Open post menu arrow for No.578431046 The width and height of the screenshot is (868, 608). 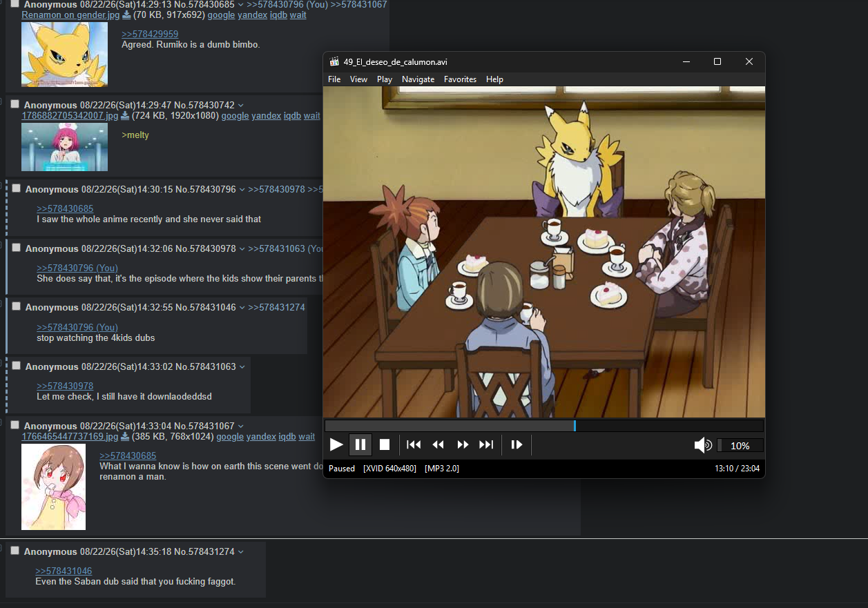click(242, 308)
